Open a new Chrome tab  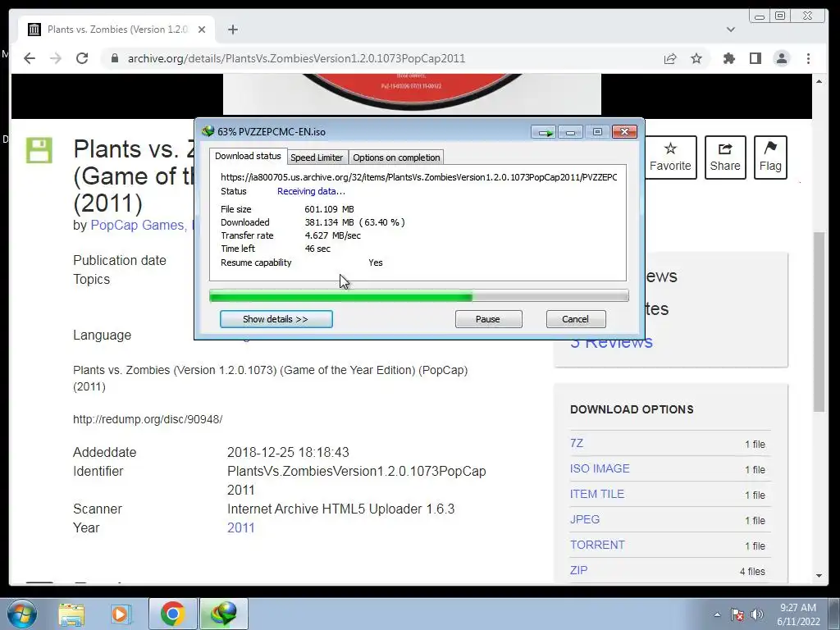(x=232, y=30)
